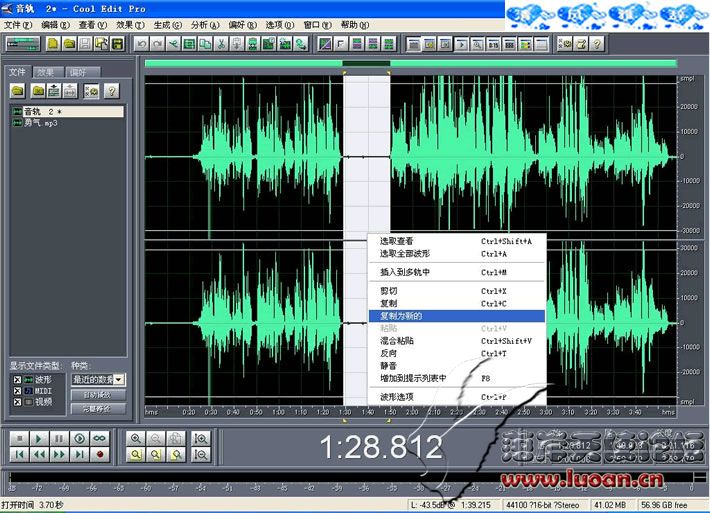This screenshot has height=513, width=710.
Task: Open the 效果 menu
Action: [x=130, y=24]
